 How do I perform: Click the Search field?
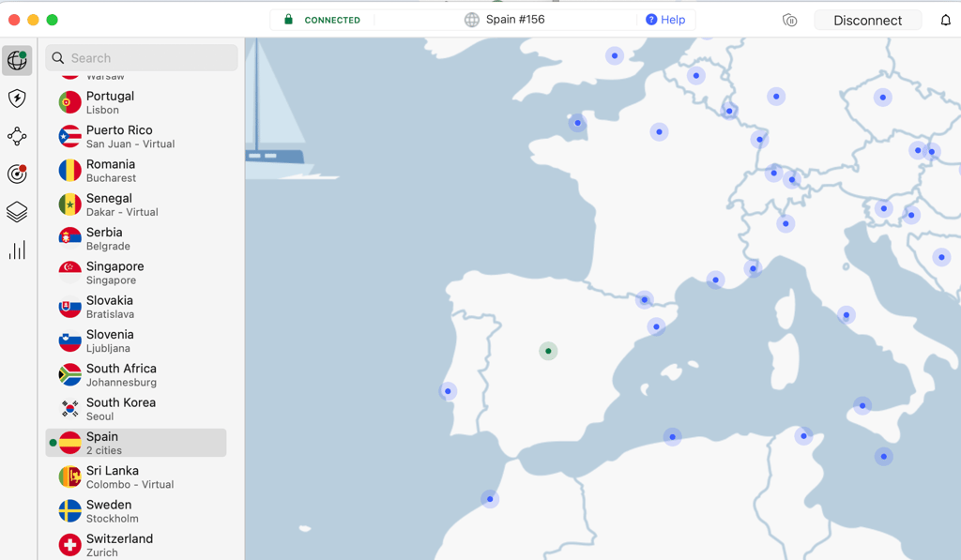point(142,57)
